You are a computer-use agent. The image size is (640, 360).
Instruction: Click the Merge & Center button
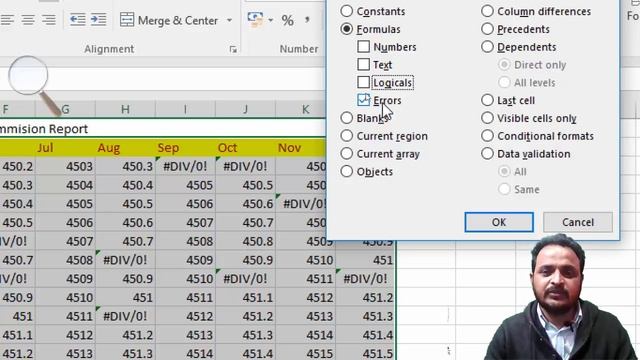[169, 20]
